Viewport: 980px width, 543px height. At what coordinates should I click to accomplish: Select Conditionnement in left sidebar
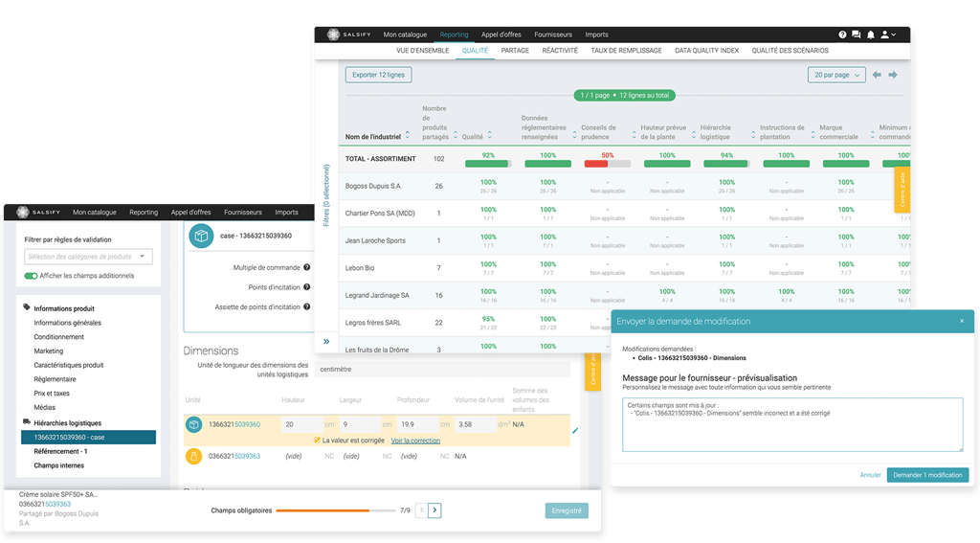tap(58, 336)
